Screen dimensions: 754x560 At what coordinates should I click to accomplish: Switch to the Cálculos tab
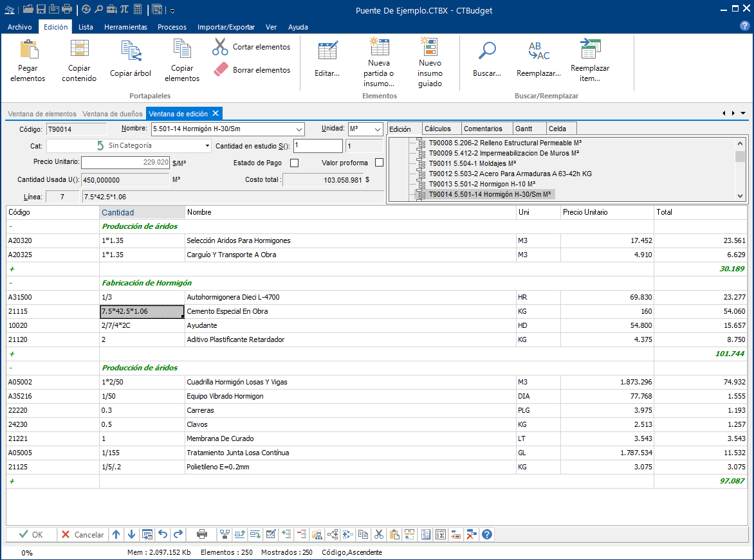437,129
